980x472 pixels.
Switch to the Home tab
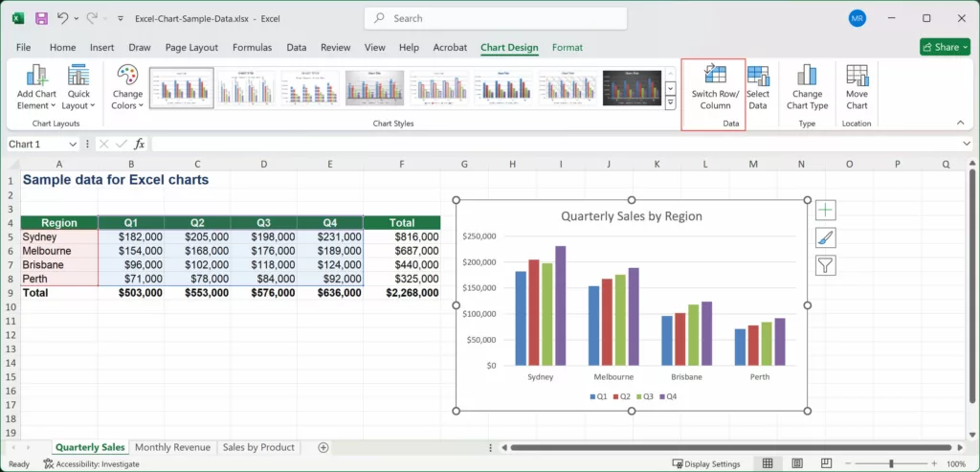62,48
